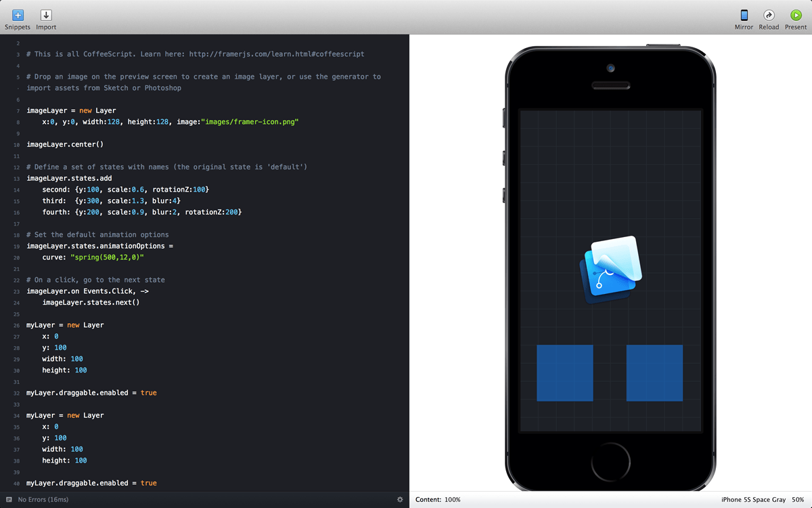
Task: Click the Mirror device icon
Action: coord(744,15)
